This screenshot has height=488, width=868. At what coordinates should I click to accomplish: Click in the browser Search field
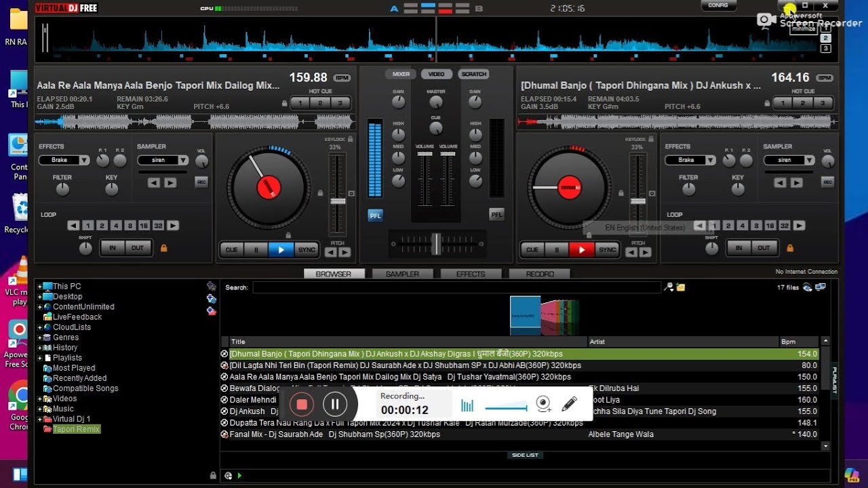(x=456, y=287)
